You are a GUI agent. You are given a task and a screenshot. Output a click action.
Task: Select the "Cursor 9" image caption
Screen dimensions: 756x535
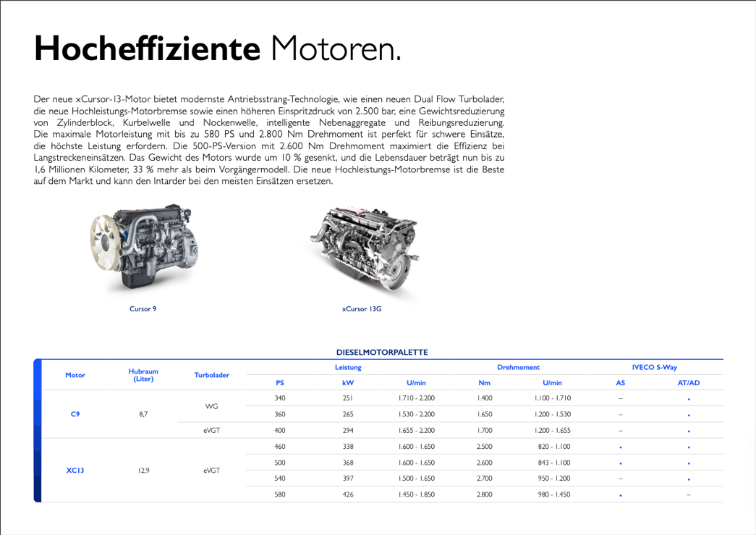pos(143,309)
